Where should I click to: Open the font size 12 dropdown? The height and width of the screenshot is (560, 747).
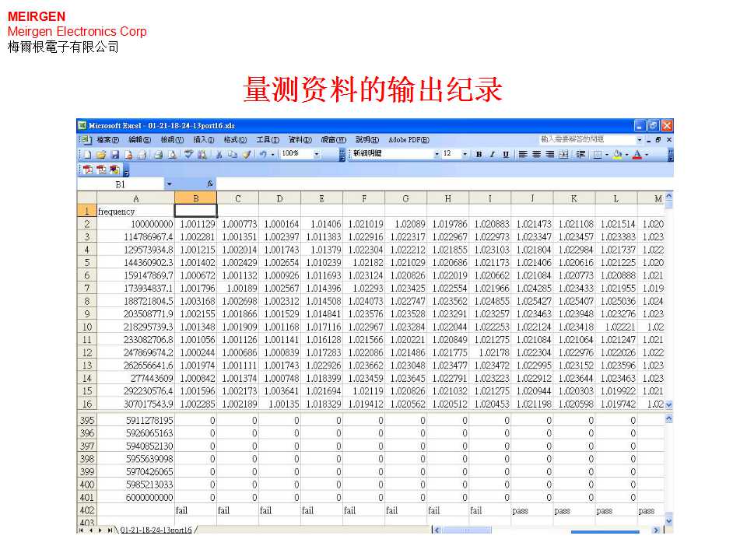click(x=465, y=154)
